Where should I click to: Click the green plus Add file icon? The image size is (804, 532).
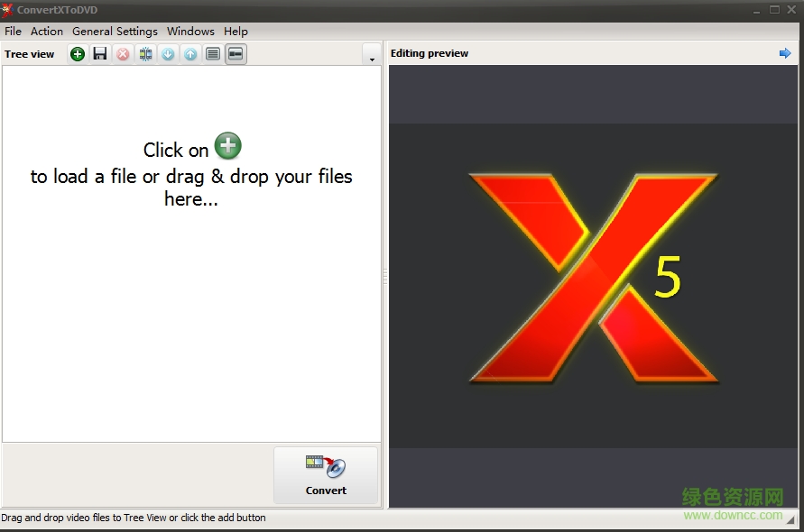point(78,53)
